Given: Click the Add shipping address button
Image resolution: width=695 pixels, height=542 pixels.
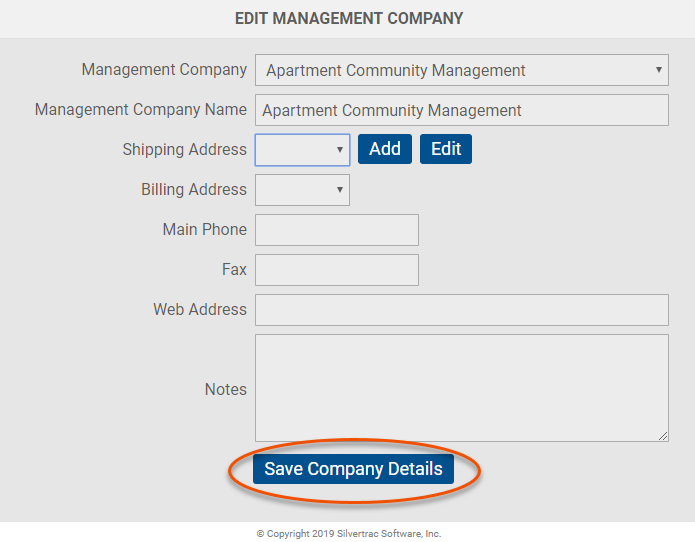Looking at the screenshot, I should 385,149.
